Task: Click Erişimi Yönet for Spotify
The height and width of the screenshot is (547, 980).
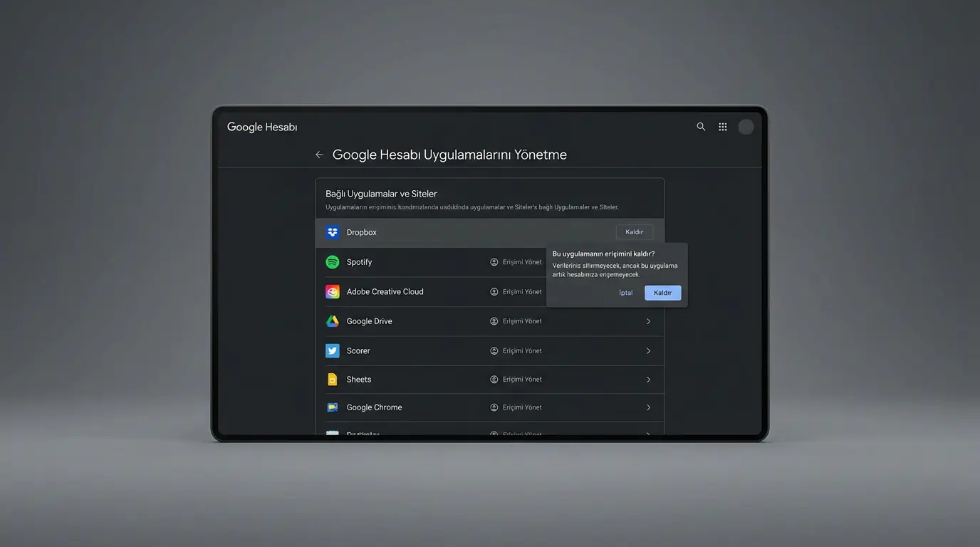Action: [x=516, y=262]
